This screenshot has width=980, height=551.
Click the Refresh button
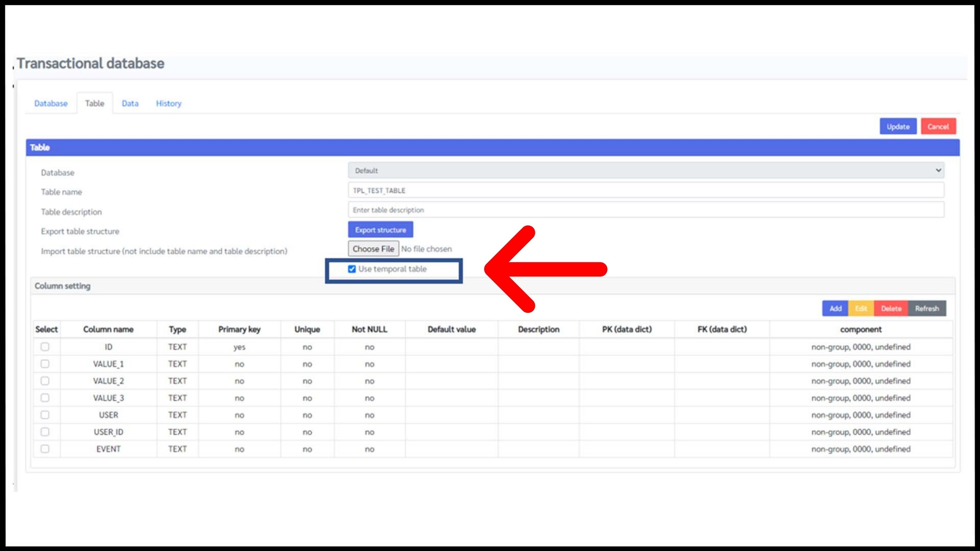tap(927, 308)
